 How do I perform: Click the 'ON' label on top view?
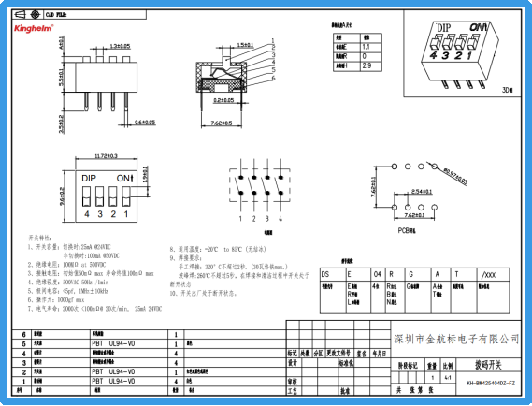pyautogui.click(x=124, y=179)
